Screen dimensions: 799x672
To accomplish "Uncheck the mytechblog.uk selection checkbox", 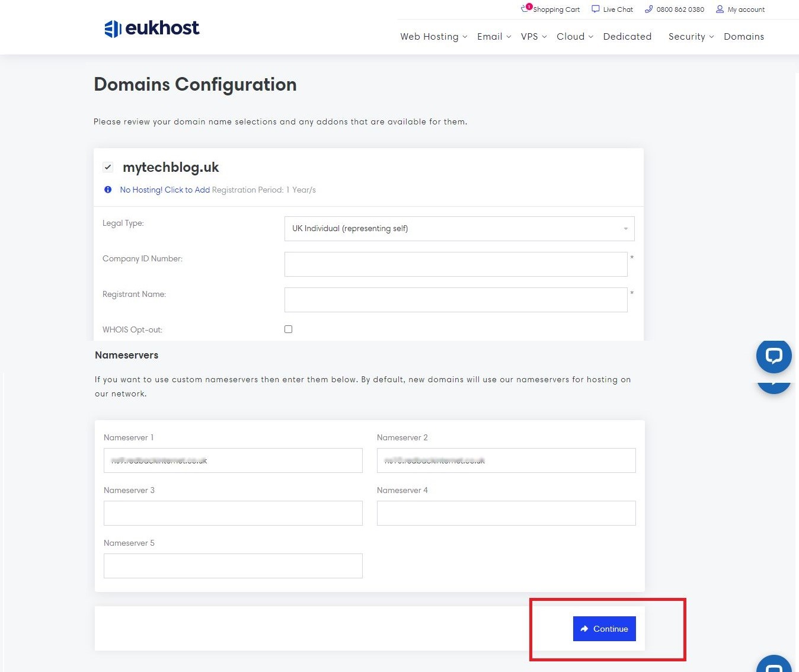I will tap(108, 167).
